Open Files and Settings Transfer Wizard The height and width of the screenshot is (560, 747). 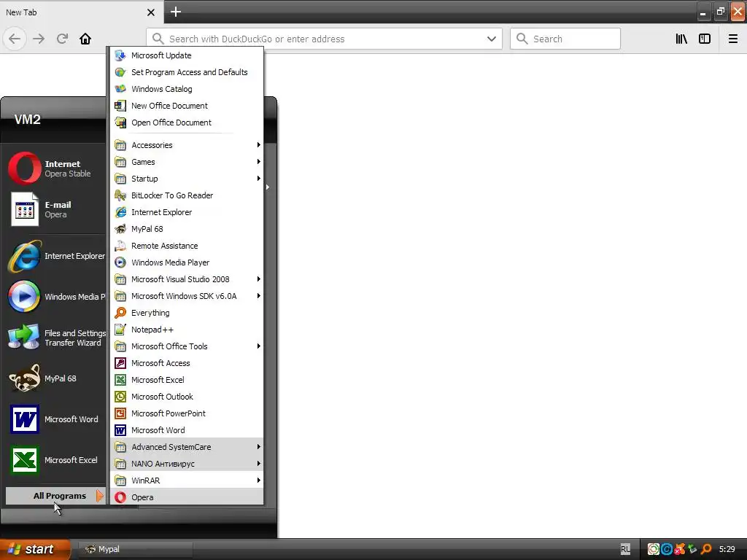(55, 337)
